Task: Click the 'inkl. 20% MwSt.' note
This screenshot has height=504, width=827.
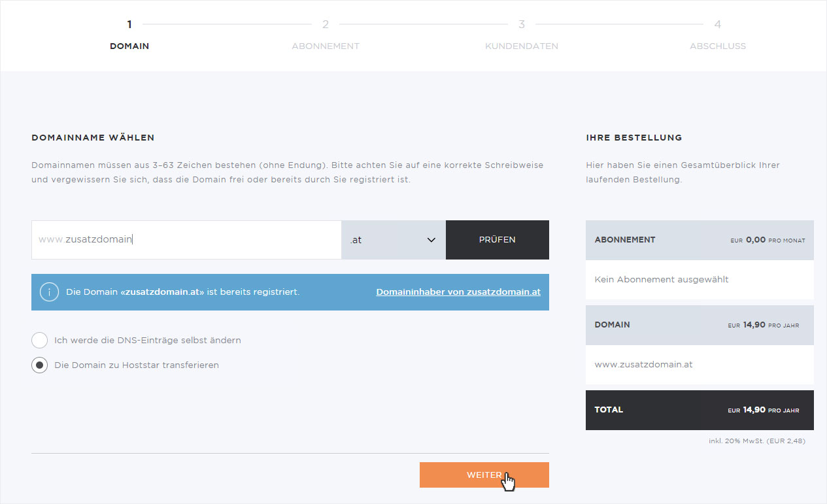Action: (757, 441)
